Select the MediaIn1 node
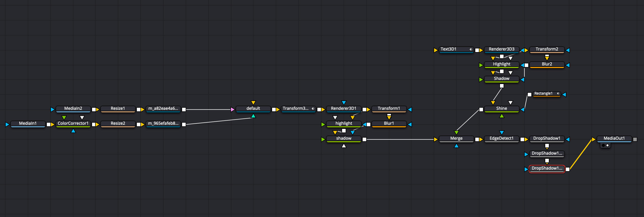 pos(28,123)
